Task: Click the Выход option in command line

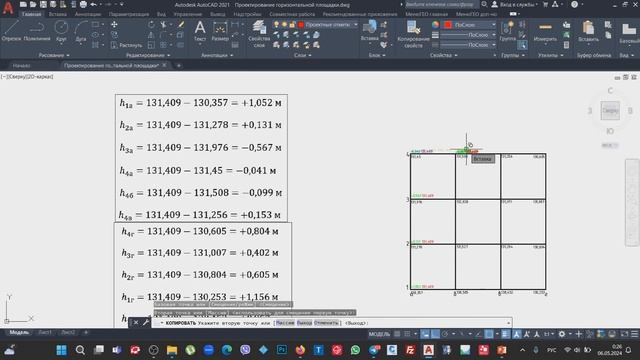Action: 304,323
